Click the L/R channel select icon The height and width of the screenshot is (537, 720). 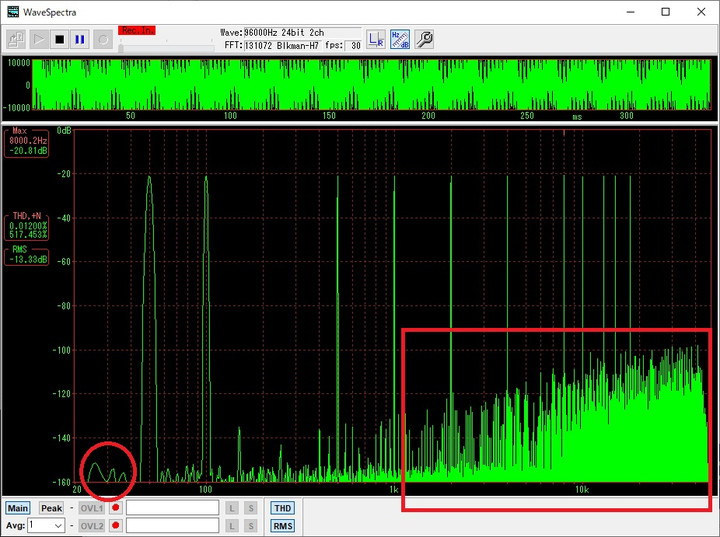pos(376,40)
